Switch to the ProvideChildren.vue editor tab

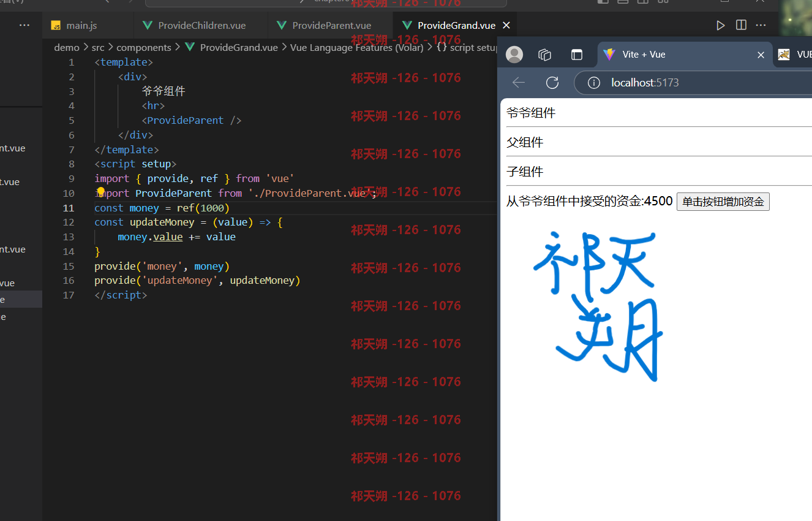tap(201, 25)
